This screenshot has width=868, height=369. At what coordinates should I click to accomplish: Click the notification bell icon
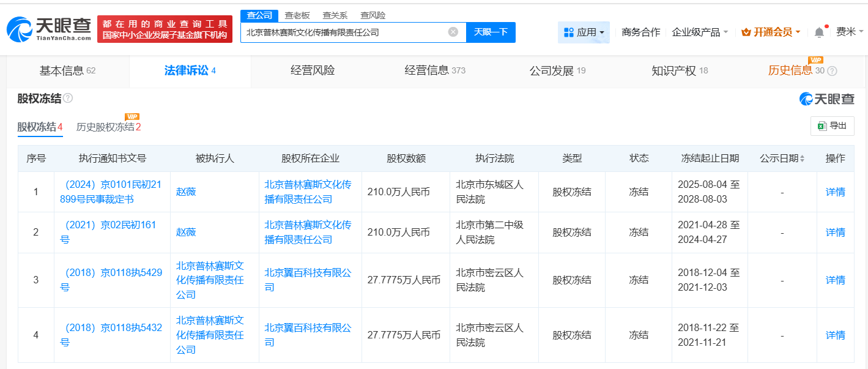point(818,31)
